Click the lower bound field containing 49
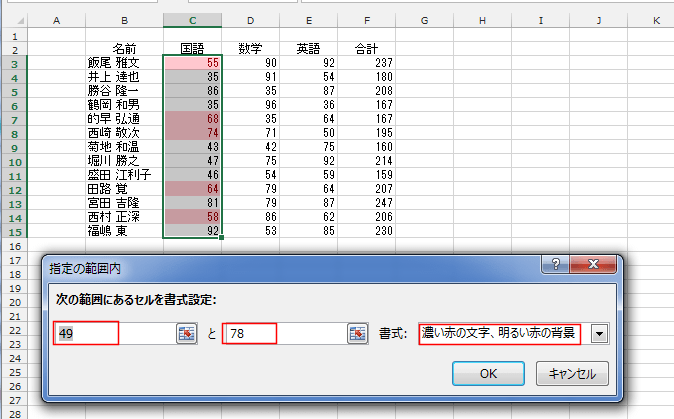Image resolution: width=674 pixels, height=419 pixels. click(115, 333)
